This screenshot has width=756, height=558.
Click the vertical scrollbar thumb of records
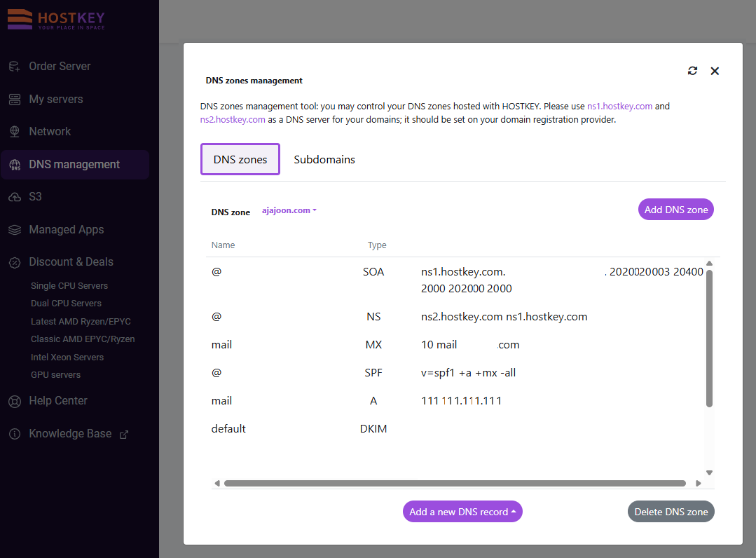point(709,339)
